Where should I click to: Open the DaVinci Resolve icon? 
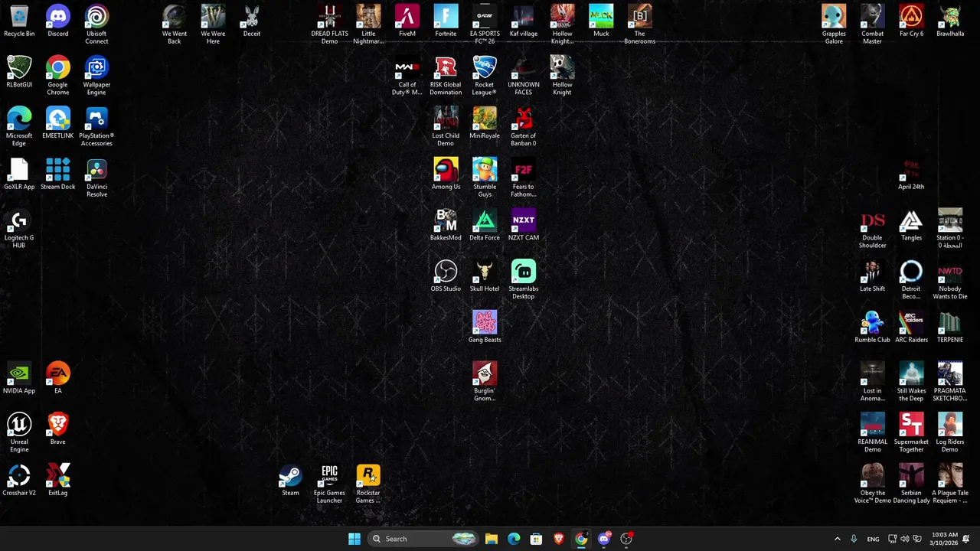(96, 178)
